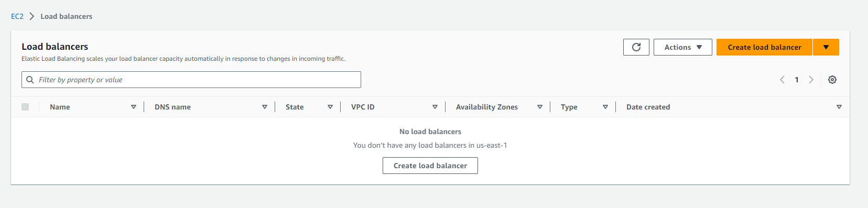The height and width of the screenshot is (208, 868).
Task: Go to the next page arrow
Action: point(811,80)
